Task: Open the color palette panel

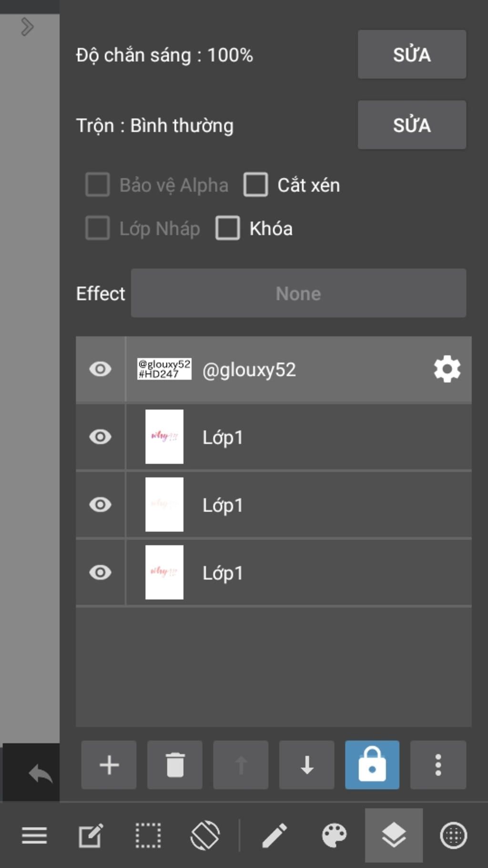Action: [334, 836]
